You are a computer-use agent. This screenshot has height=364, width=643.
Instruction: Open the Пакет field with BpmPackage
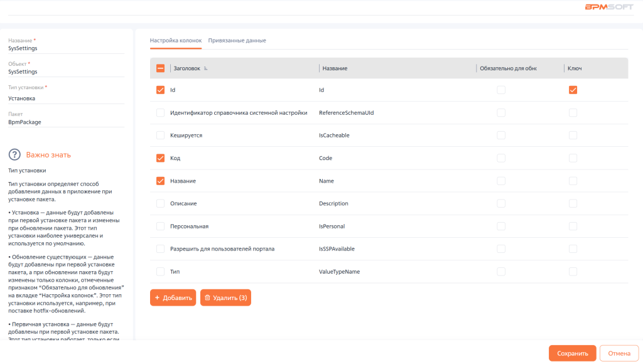pyautogui.click(x=66, y=122)
